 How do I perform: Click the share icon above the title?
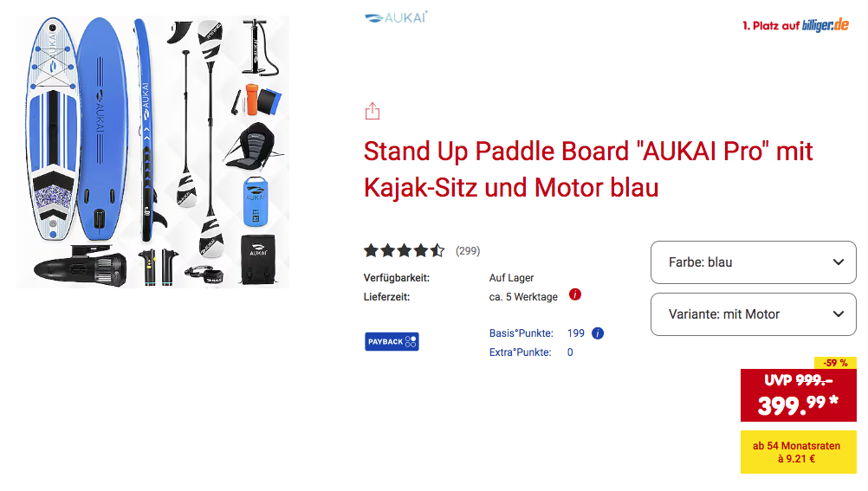[x=372, y=111]
